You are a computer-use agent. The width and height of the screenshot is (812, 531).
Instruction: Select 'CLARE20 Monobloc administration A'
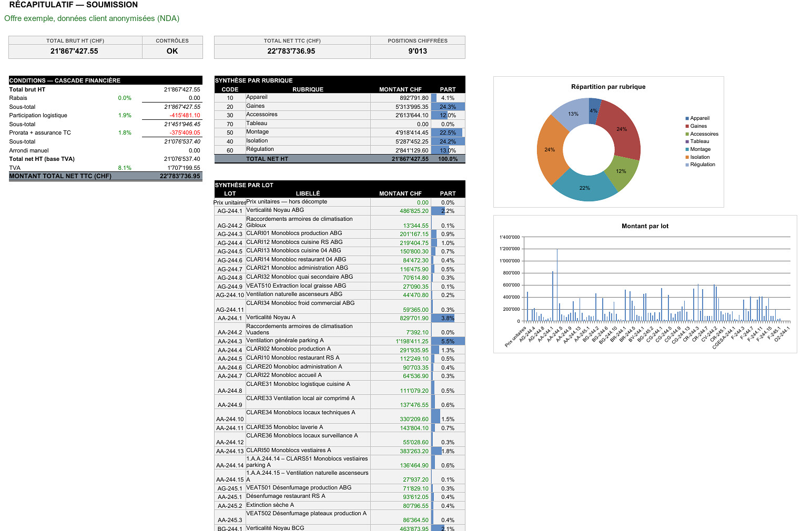coord(294,366)
